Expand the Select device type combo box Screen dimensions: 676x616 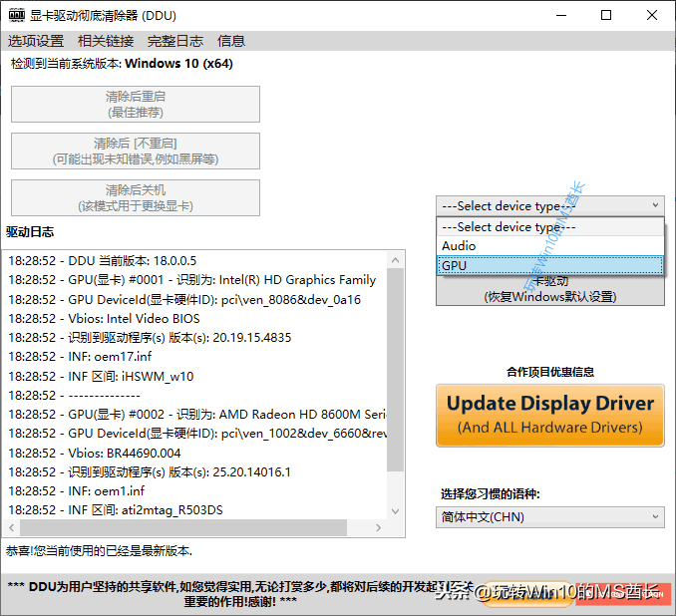[550, 206]
